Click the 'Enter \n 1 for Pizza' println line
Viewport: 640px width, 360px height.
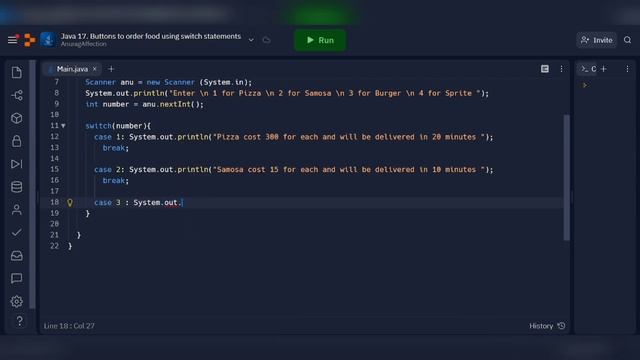point(287,93)
